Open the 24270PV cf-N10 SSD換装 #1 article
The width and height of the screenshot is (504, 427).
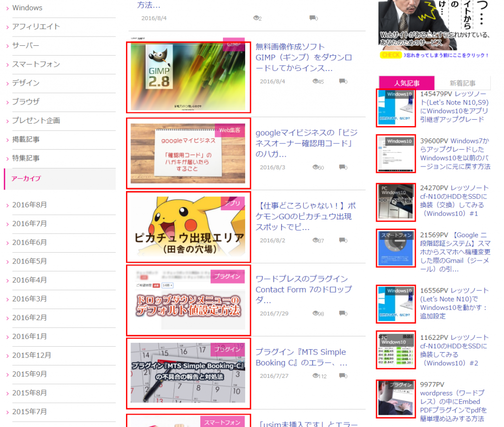[454, 200]
